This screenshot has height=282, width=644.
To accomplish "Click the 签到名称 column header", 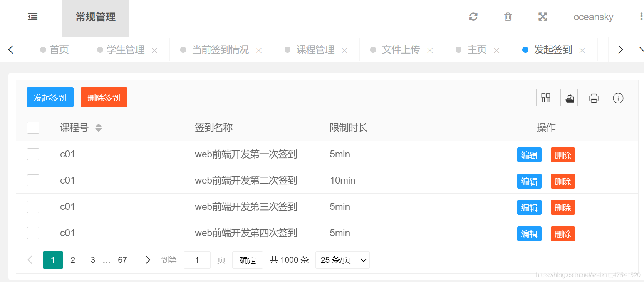I will (214, 128).
